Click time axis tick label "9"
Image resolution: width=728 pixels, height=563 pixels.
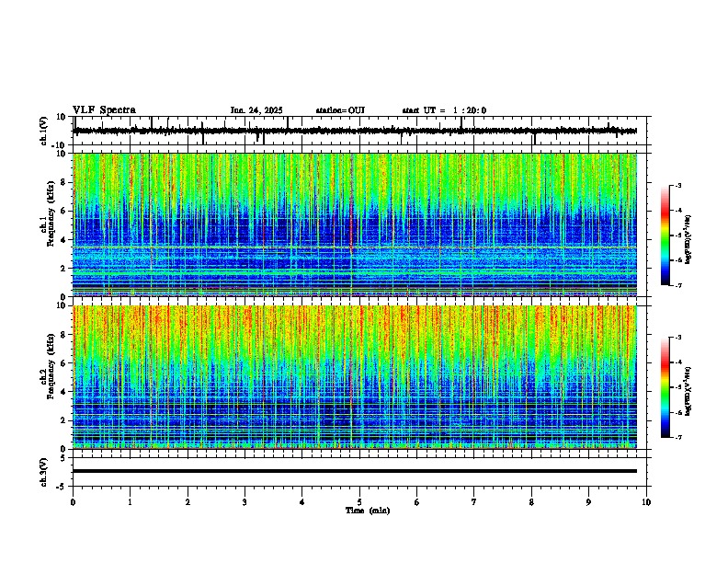click(x=588, y=502)
